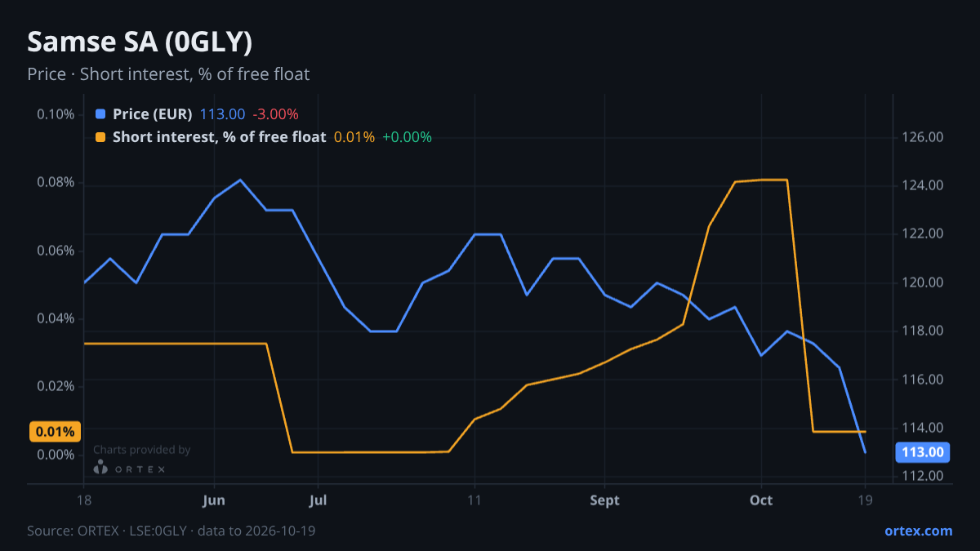
Task: Click the 'Oct' date axis label
Action: [761, 500]
